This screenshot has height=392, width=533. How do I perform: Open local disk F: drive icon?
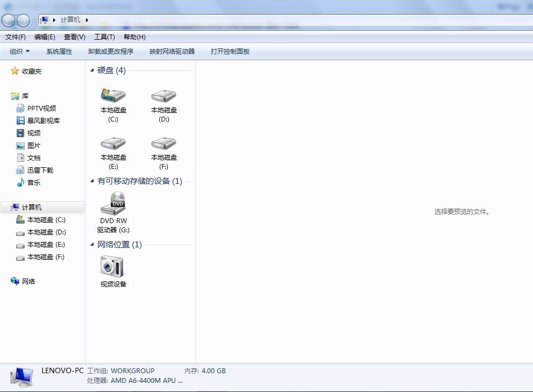(x=164, y=144)
